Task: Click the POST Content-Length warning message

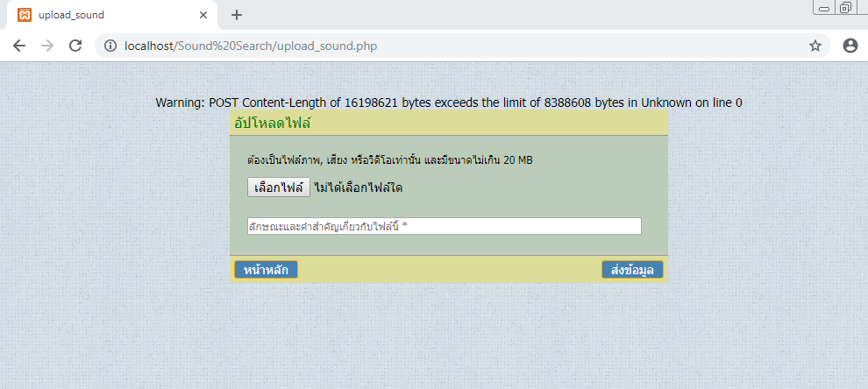Action: [x=448, y=103]
